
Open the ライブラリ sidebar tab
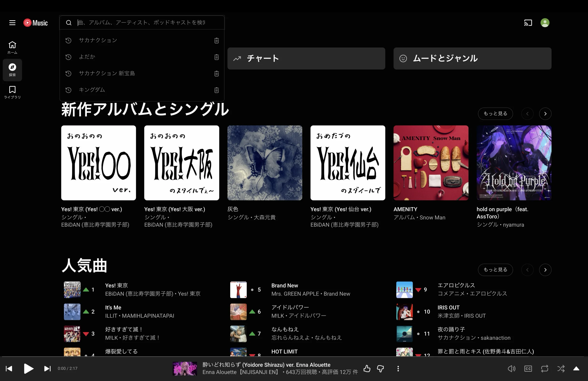(x=12, y=92)
